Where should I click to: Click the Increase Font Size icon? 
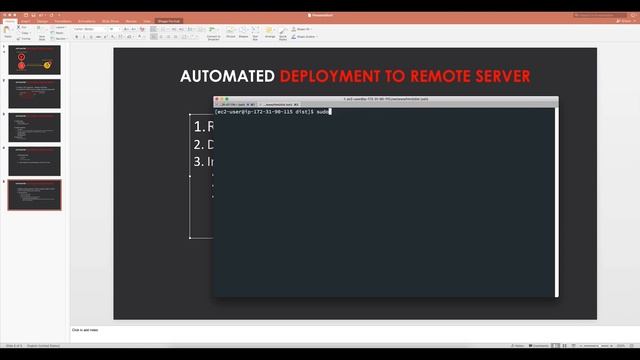pyautogui.click(x=126, y=29)
